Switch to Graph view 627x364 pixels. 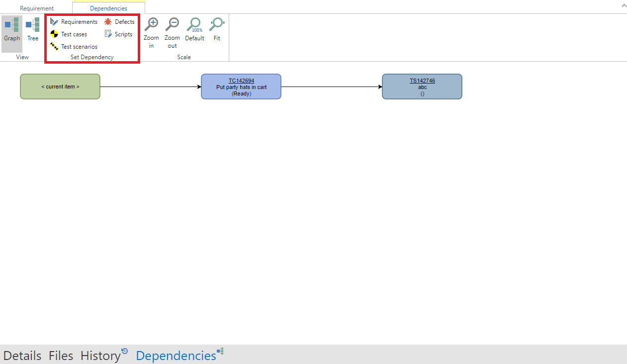tap(12, 30)
